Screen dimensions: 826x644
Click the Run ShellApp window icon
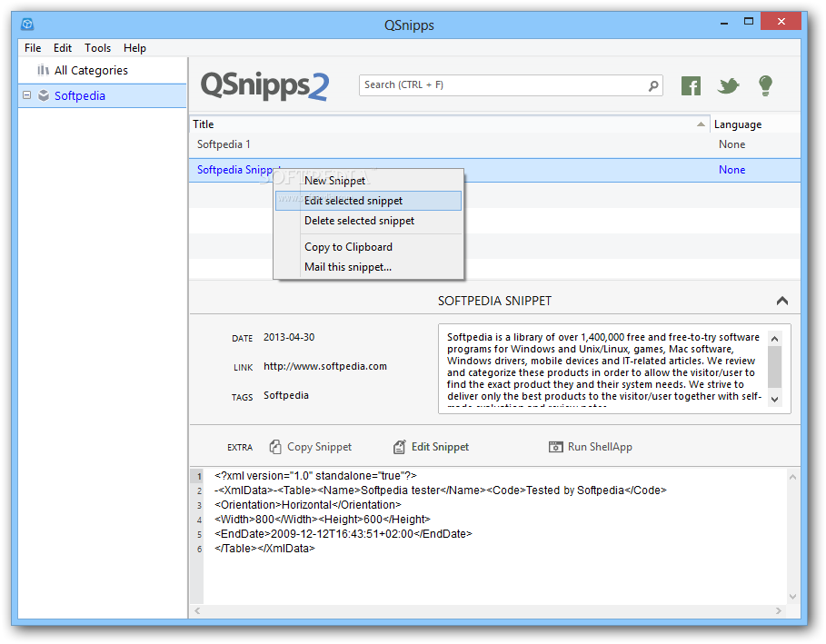click(x=556, y=447)
